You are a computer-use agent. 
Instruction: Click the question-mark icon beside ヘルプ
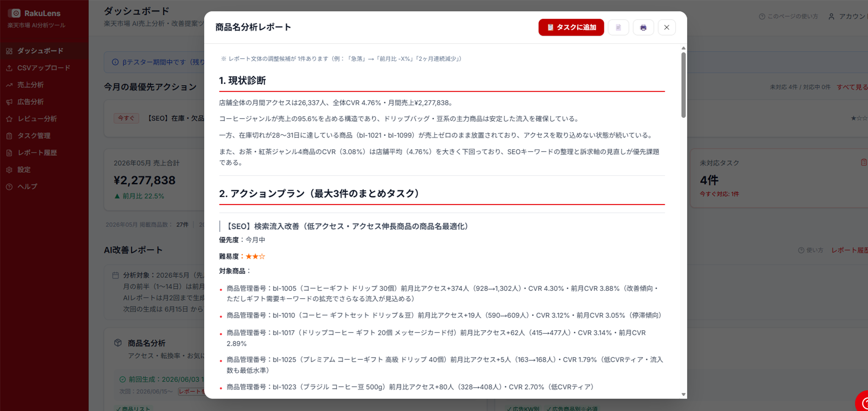tap(9, 186)
